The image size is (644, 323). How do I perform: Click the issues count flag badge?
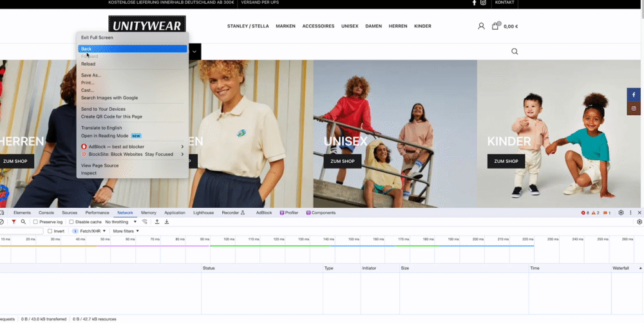(607, 212)
